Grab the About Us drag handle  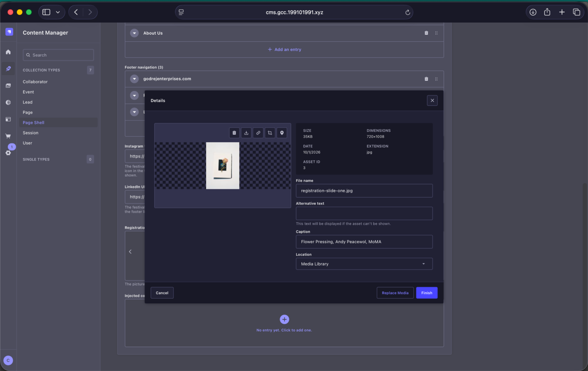(436, 33)
